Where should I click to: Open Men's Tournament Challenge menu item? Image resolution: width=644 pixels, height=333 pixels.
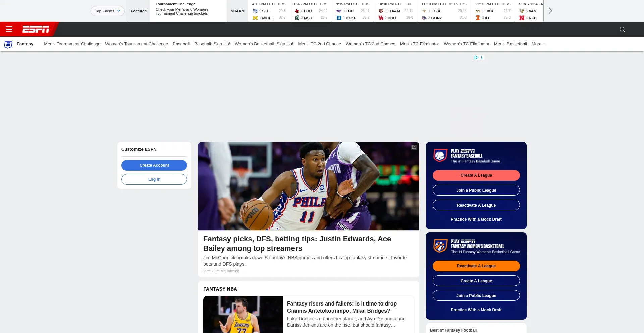(x=72, y=44)
